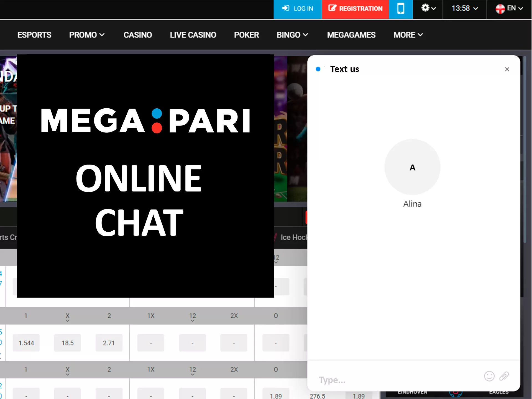Viewport: 532px width, 399px height.
Task: Expand the BINGO menu
Action: pyautogui.click(x=292, y=35)
